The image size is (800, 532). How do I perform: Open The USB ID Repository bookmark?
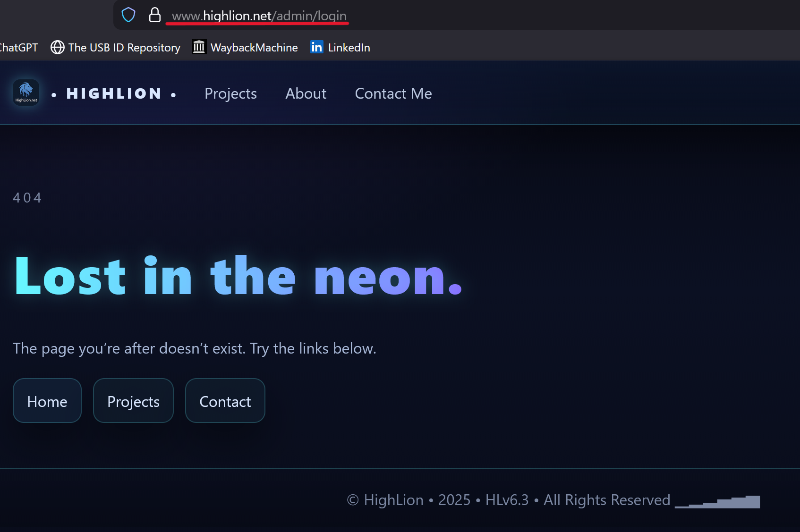115,48
